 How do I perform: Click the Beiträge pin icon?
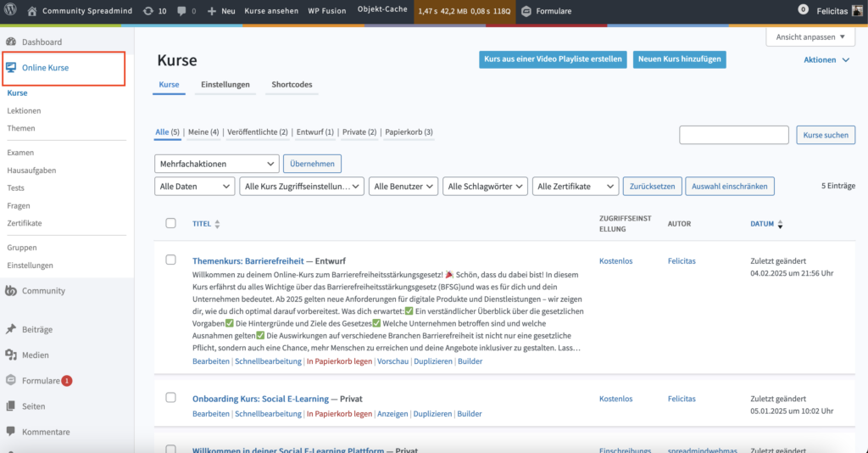coord(12,329)
